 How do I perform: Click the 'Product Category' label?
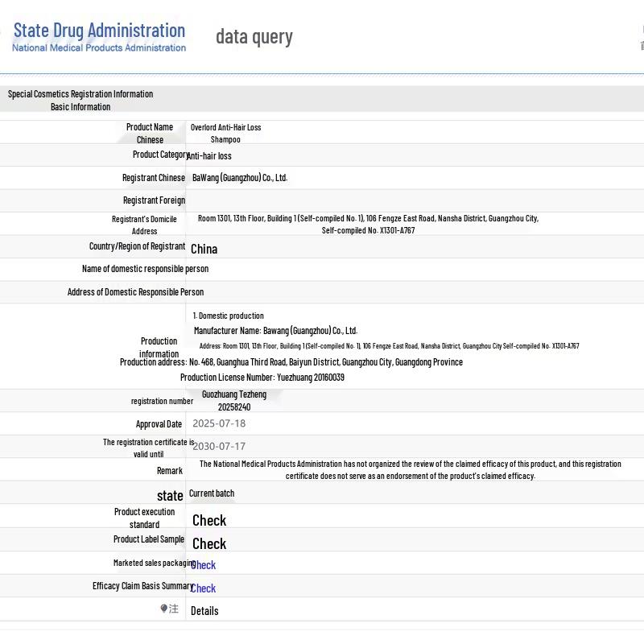click(x=160, y=155)
